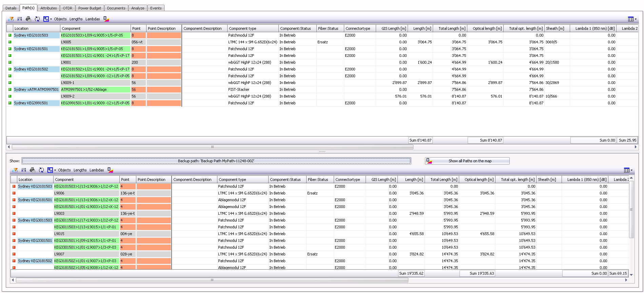Screen dimensions: 644x293
Task: Open the grid layout dropdown arrow in backup panel
Action: coord(632,170)
